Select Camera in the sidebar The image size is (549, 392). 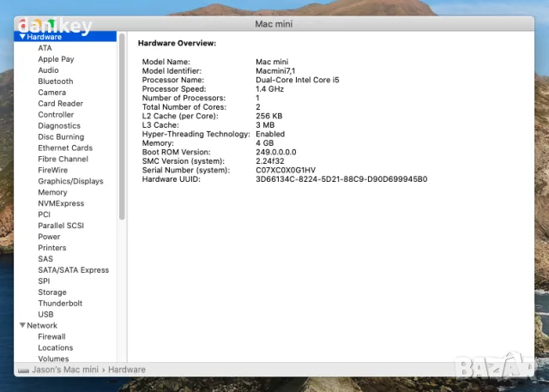pyautogui.click(x=51, y=93)
